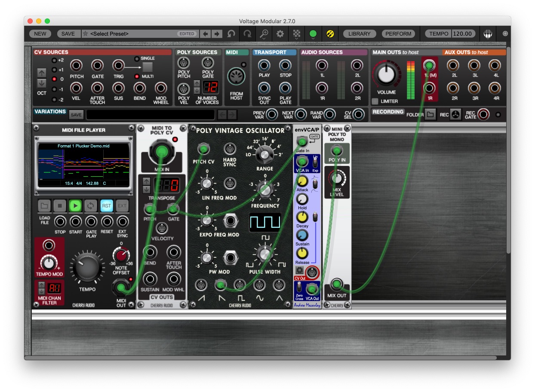
Task: Click the large TEMPO knob on the MIDI File Player
Action: [x=87, y=267]
